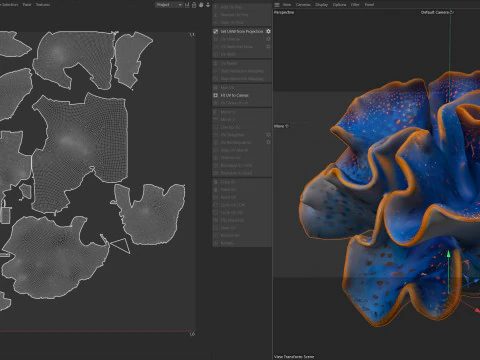Click the Default Camera label
This screenshot has width=480, height=360.
pyautogui.click(x=435, y=12)
